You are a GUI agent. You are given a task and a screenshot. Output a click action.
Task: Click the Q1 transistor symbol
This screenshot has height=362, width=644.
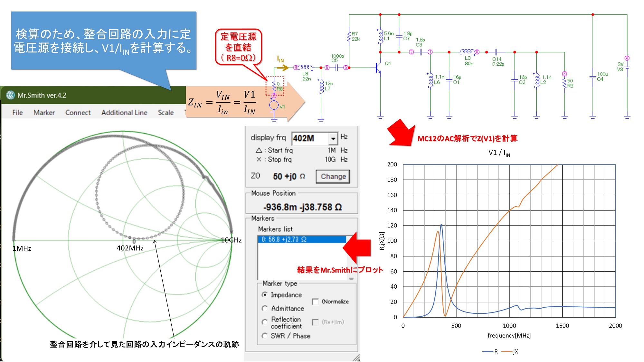tap(378, 67)
